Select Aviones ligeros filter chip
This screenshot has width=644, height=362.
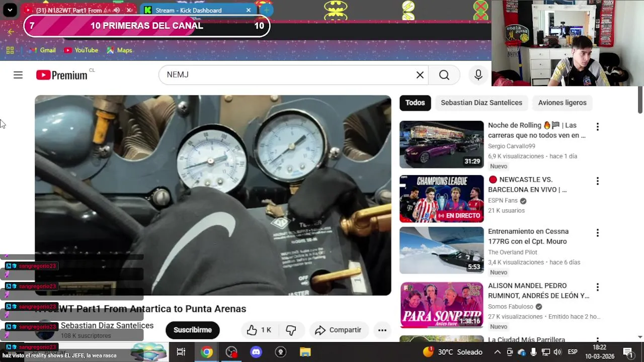pos(562,103)
